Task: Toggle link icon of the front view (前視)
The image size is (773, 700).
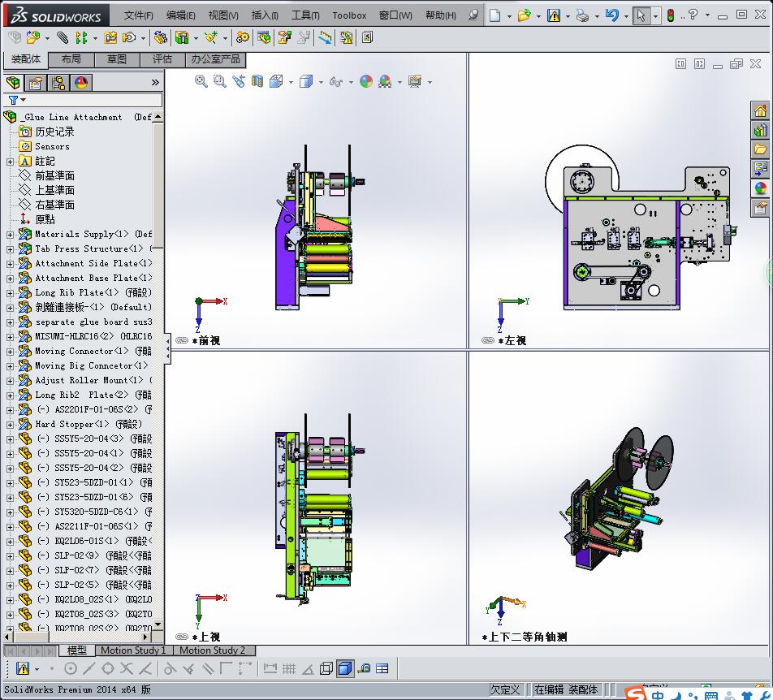Action: [182, 340]
